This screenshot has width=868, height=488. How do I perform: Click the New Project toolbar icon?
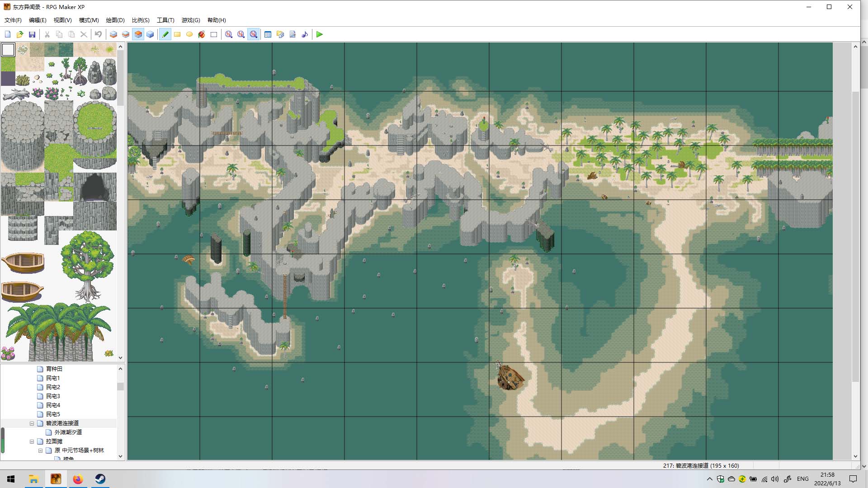pyautogui.click(x=8, y=34)
